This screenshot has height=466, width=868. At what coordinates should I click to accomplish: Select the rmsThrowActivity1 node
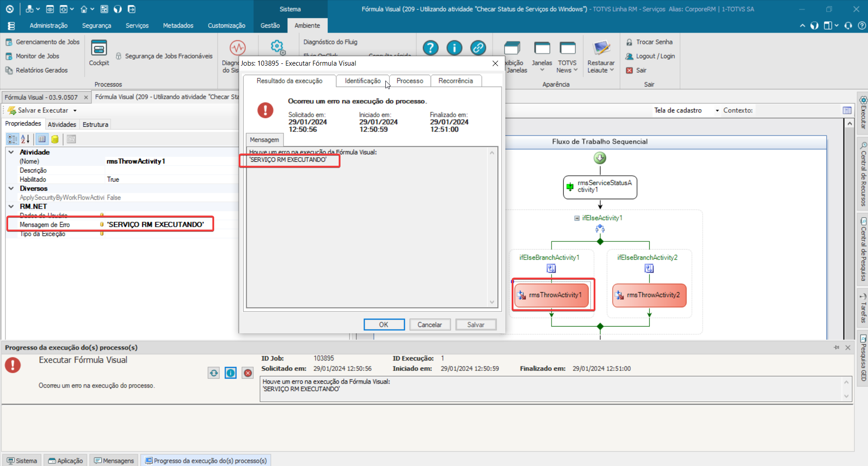coord(551,295)
